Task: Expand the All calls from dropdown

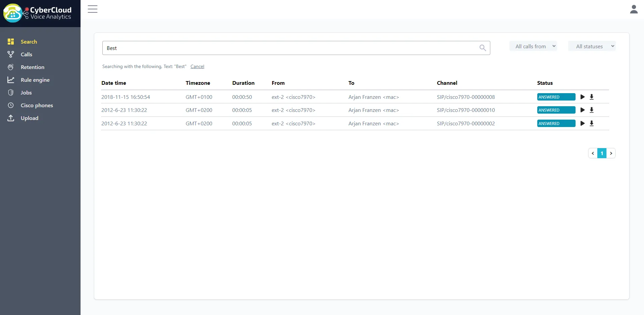Action: coord(533,46)
